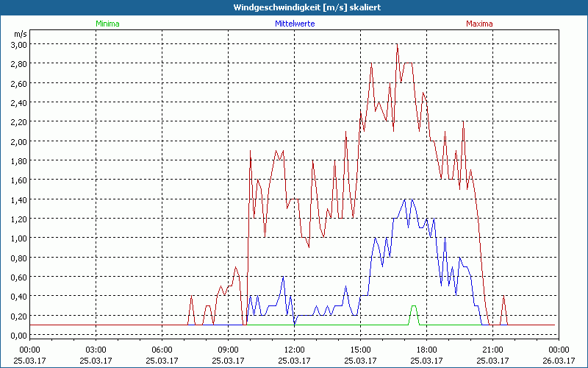Click the 15:00 time axis label

pos(360,350)
